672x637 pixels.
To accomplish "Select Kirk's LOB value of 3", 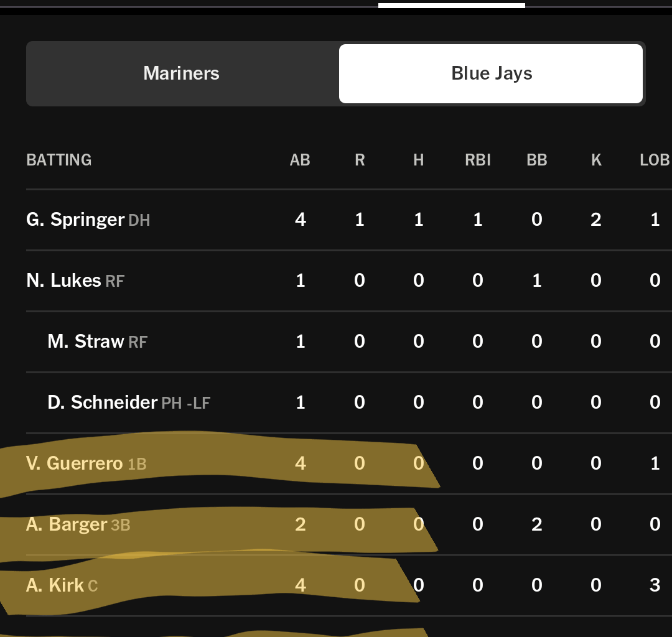I will click(654, 585).
